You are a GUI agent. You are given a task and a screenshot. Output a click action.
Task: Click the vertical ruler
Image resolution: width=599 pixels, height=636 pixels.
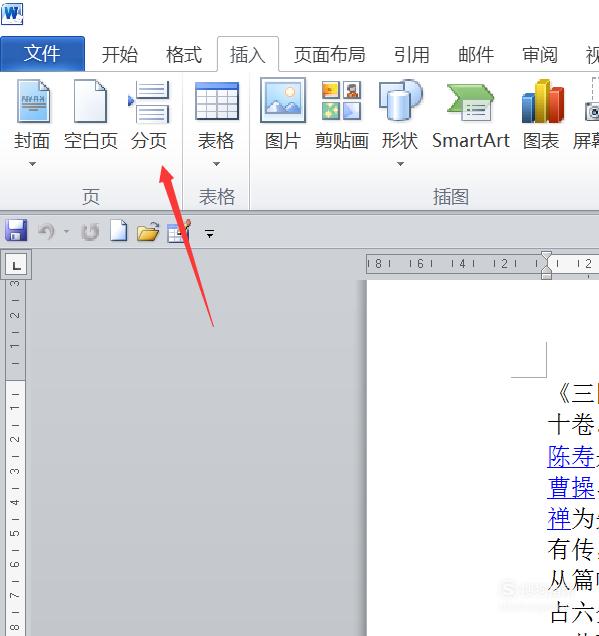pyautogui.click(x=15, y=458)
